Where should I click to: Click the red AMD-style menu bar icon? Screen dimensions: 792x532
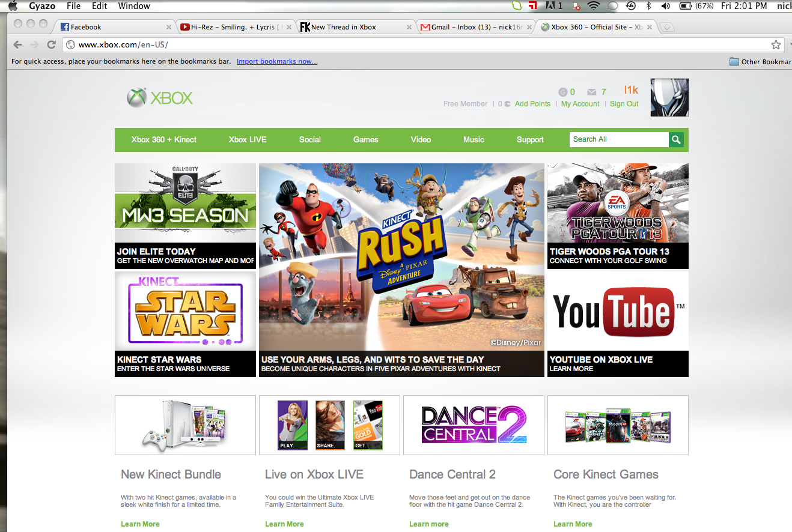(x=532, y=6)
